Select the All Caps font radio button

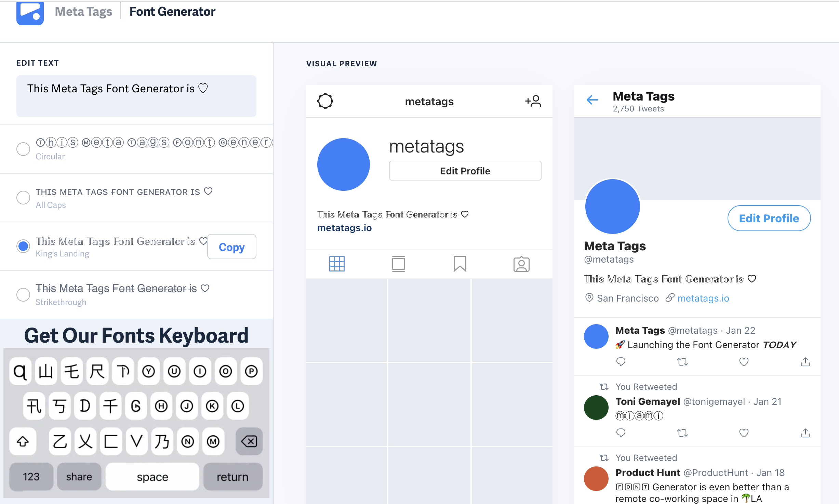pyautogui.click(x=23, y=198)
